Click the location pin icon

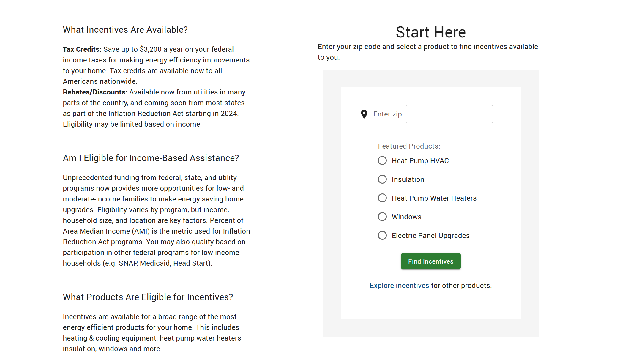pos(364,114)
